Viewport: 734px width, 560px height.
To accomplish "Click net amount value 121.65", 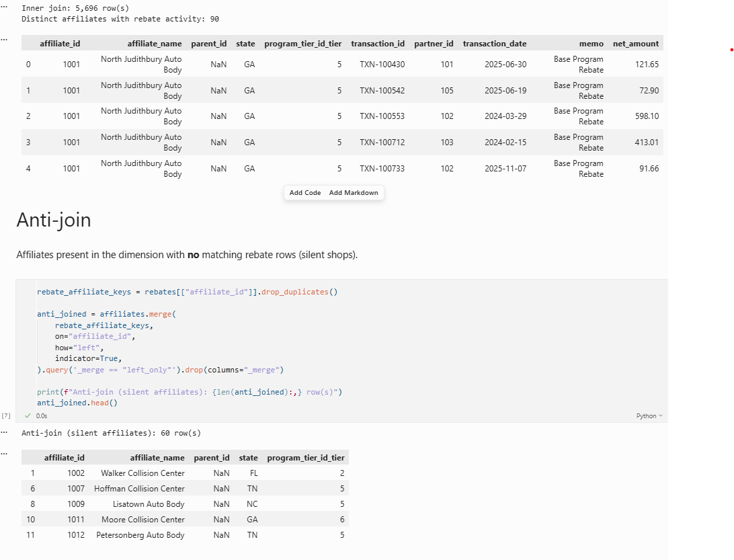I will [x=647, y=64].
